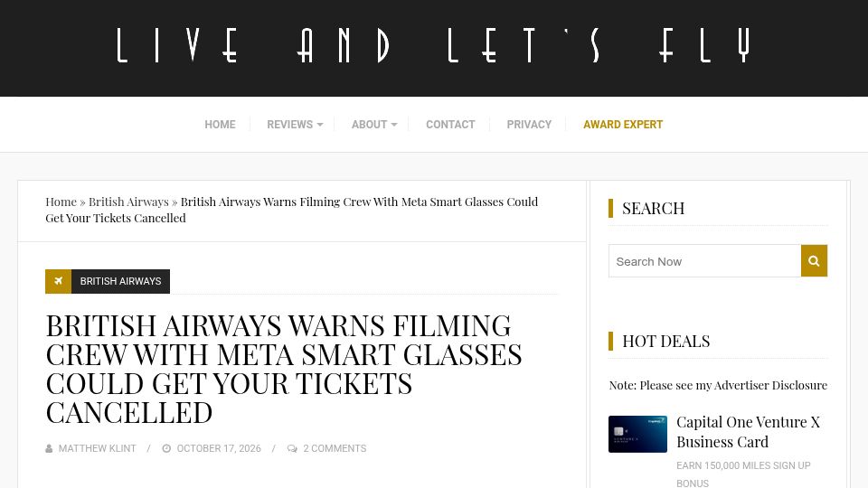
Task: Open the Capital One Venture X Business Card link
Action: 748,432
